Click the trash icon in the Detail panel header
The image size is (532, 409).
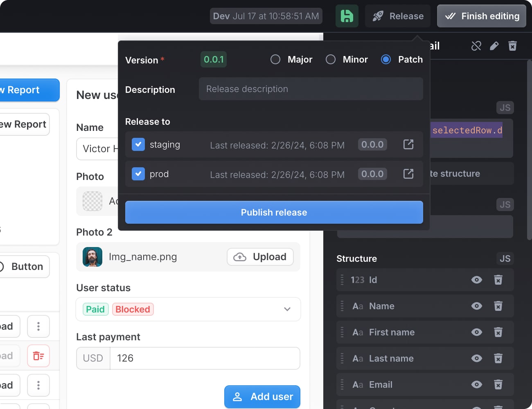pos(512,46)
